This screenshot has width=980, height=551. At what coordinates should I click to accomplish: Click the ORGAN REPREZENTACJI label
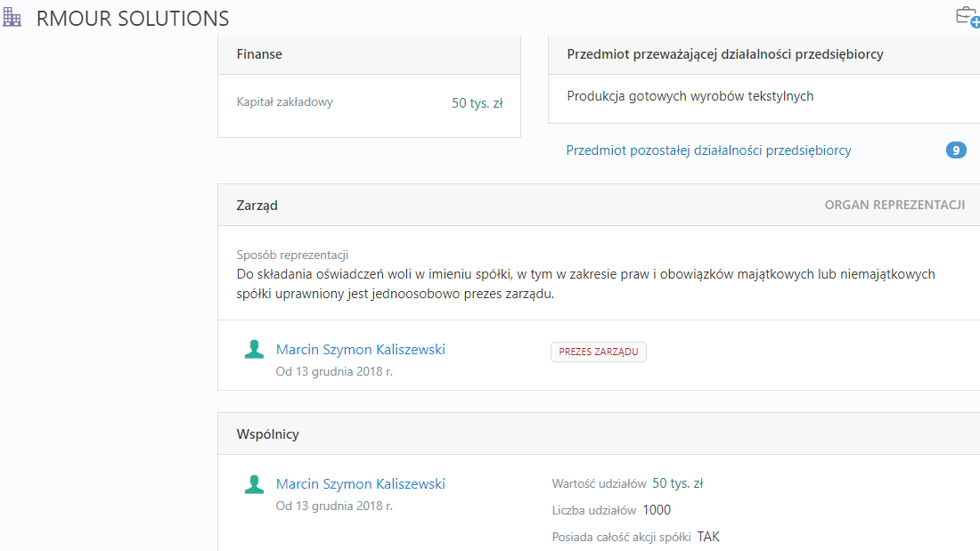[894, 205]
